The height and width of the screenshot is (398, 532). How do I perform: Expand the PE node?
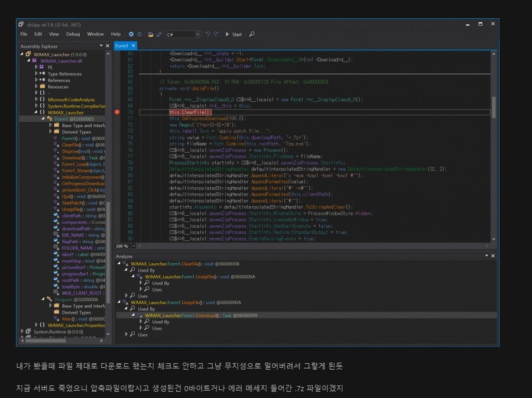36,67
